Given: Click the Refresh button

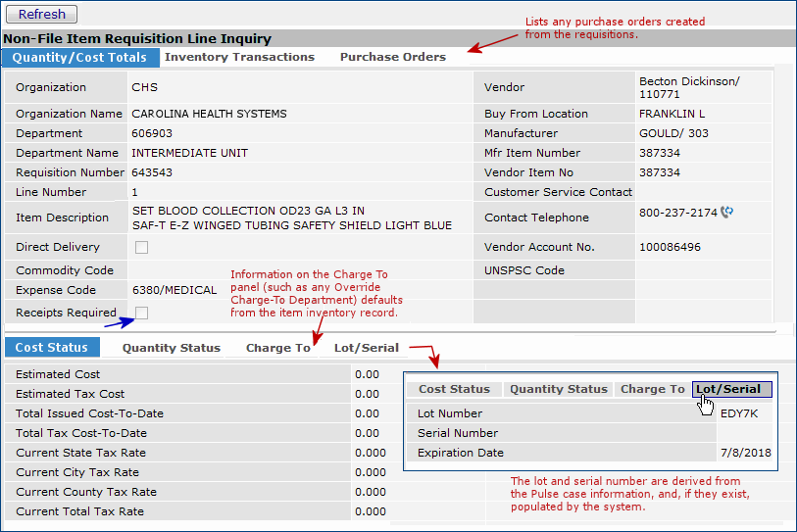Looking at the screenshot, I should click(x=41, y=14).
